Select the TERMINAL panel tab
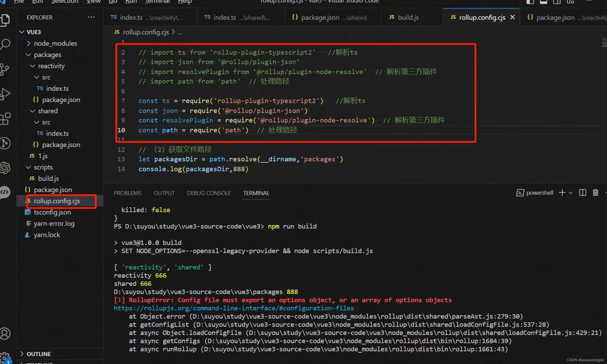607x364 pixels. [256, 193]
